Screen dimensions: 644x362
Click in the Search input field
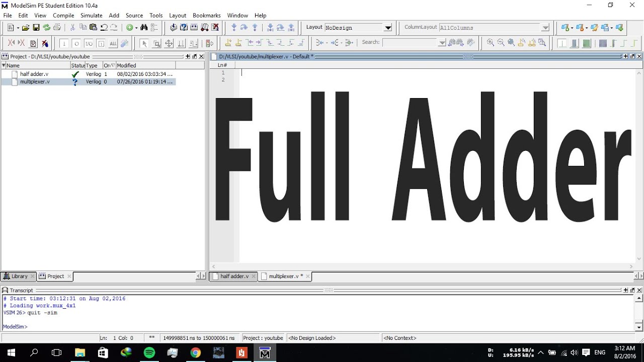click(410, 43)
